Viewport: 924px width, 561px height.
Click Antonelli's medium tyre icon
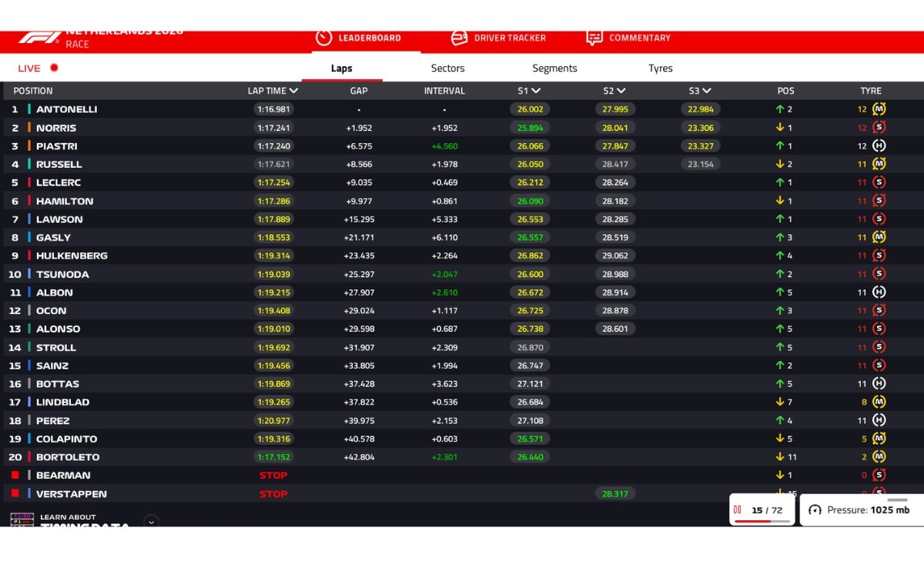pyautogui.click(x=879, y=109)
